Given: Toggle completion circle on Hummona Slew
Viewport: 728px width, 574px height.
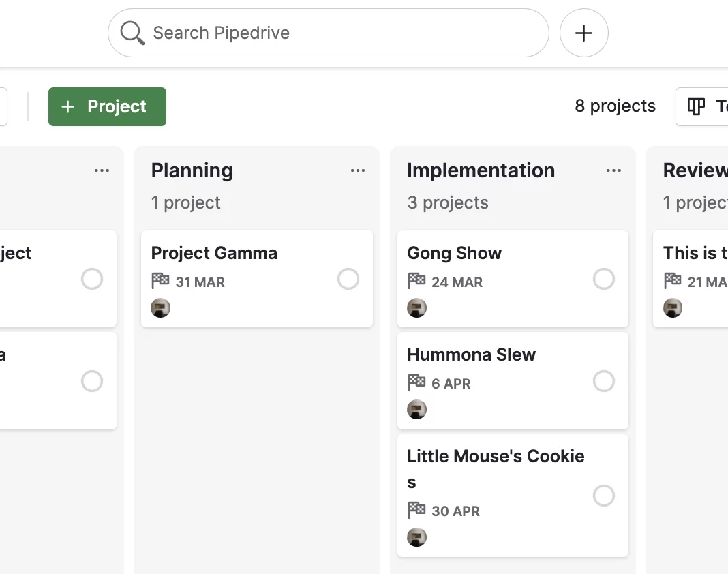Looking at the screenshot, I should 604,381.
